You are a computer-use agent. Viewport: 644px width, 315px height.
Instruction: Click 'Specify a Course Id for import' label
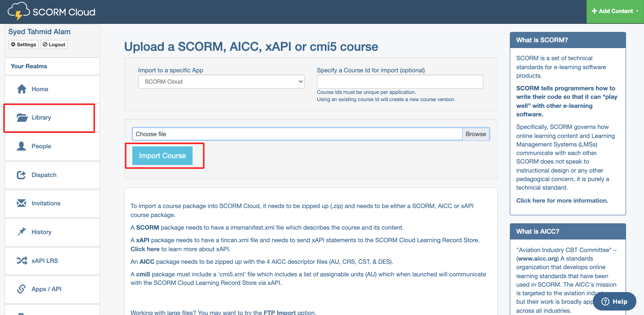[371, 70]
